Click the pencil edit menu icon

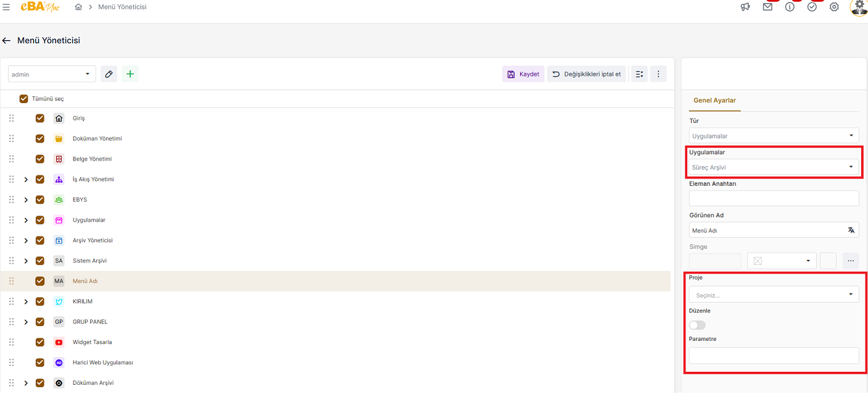click(x=109, y=74)
